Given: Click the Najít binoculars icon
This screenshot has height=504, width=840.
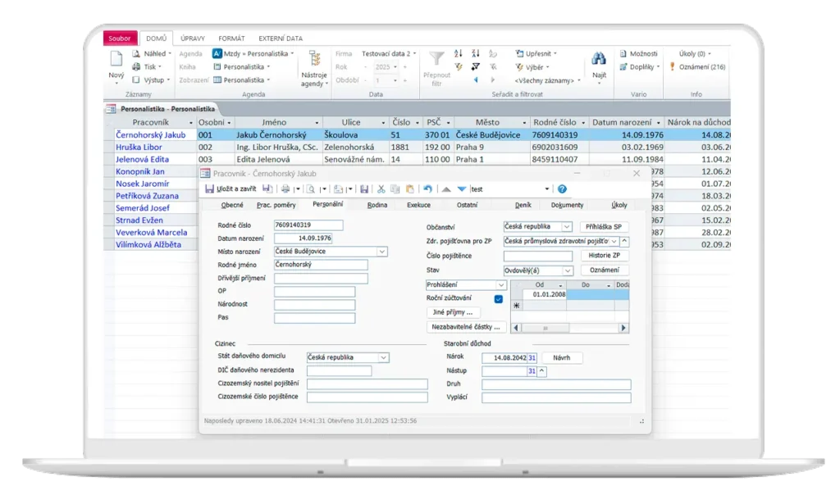Looking at the screenshot, I should tap(599, 60).
